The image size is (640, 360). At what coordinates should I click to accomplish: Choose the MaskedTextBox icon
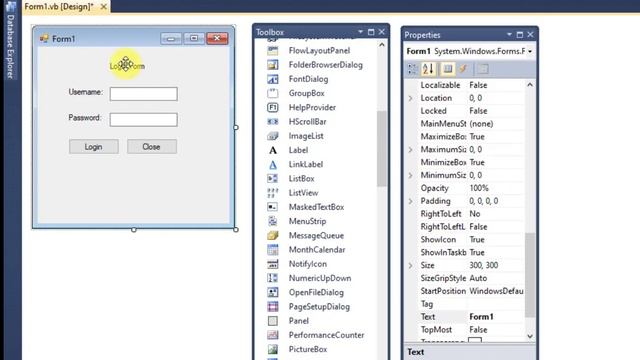[x=273, y=207]
